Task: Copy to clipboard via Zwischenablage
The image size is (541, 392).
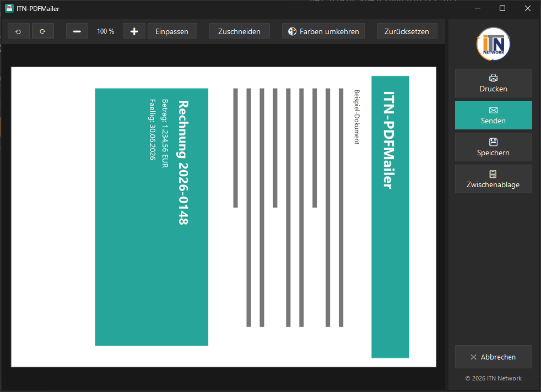Action: (x=494, y=179)
